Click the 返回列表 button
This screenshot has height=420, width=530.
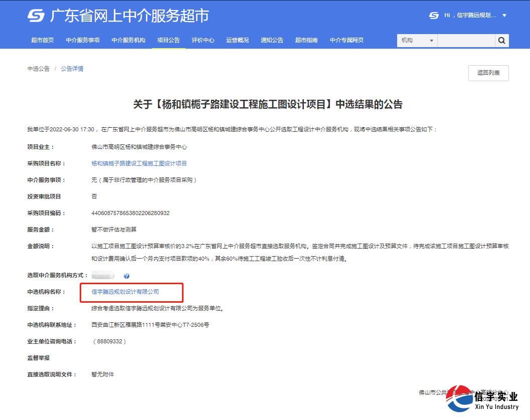point(488,73)
